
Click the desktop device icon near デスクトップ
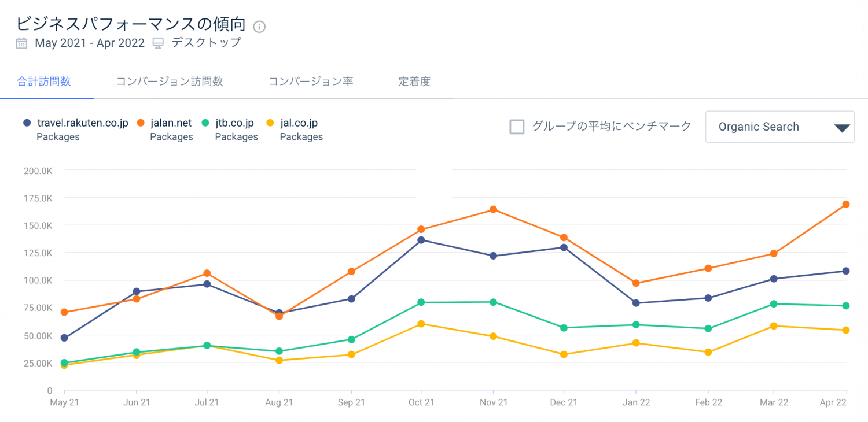tap(157, 42)
